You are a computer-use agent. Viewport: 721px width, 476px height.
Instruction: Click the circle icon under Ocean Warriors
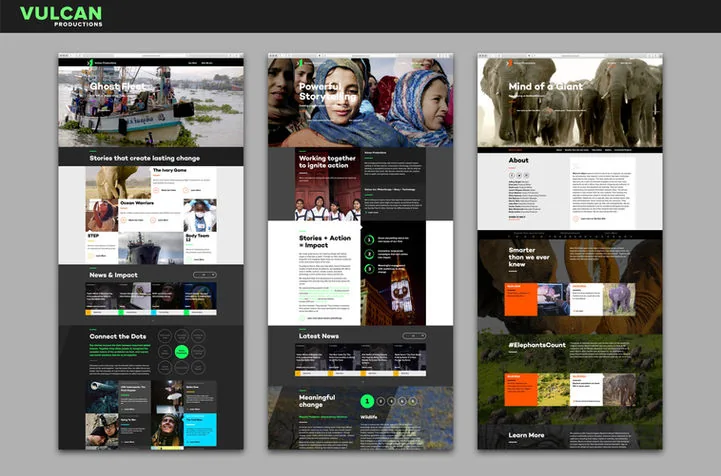tap(124, 220)
